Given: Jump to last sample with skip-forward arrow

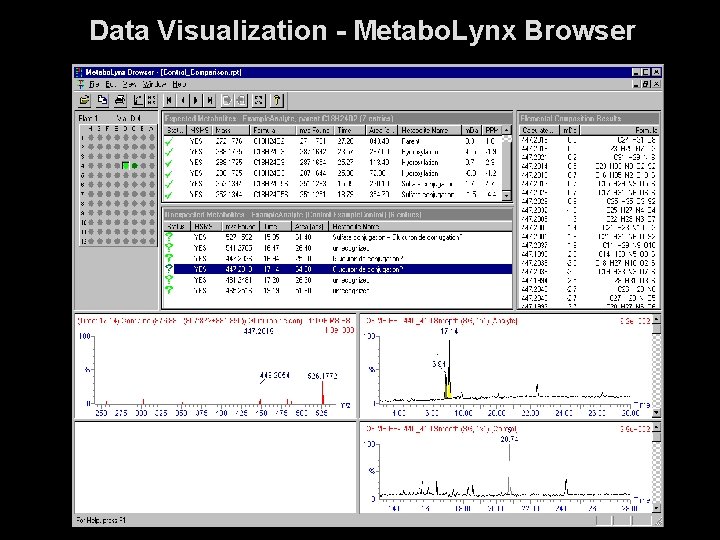Looking at the screenshot, I should coord(210,100).
